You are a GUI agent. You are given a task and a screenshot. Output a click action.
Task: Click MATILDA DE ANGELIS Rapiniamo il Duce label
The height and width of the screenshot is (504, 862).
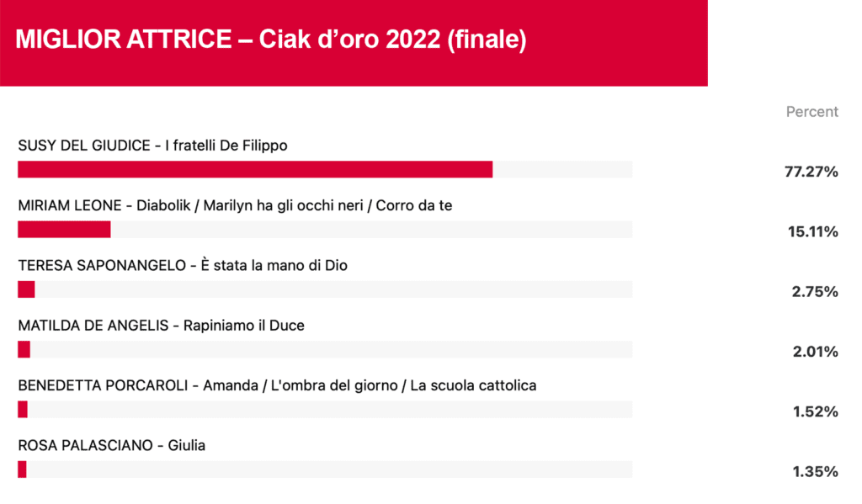click(161, 326)
